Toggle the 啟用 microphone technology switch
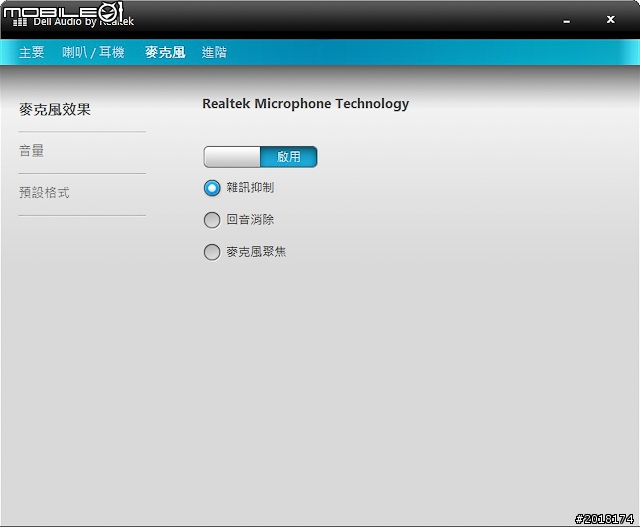 click(260, 157)
